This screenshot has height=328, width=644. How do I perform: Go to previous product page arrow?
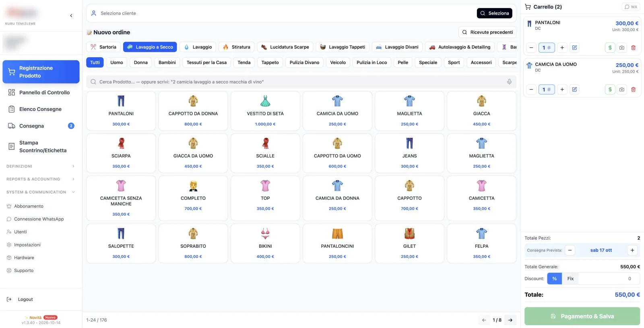tap(484, 320)
